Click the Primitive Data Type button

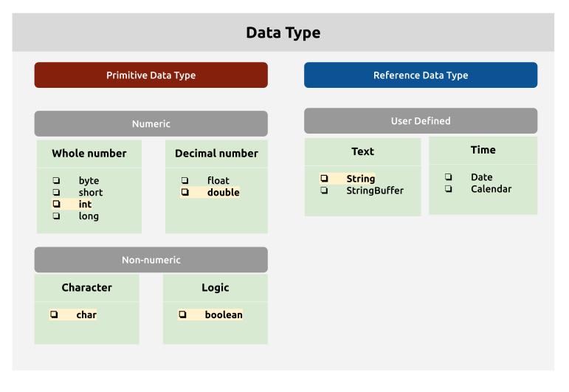151,75
